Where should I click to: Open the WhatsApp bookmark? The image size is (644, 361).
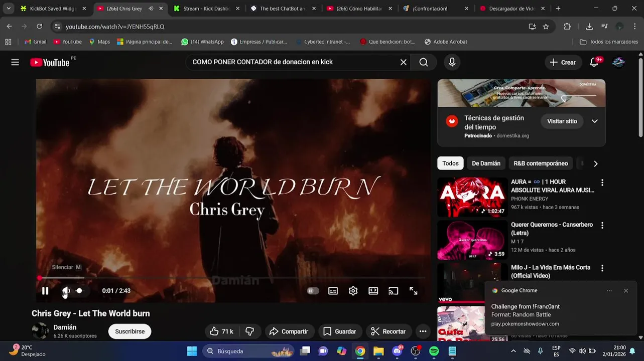point(202,42)
